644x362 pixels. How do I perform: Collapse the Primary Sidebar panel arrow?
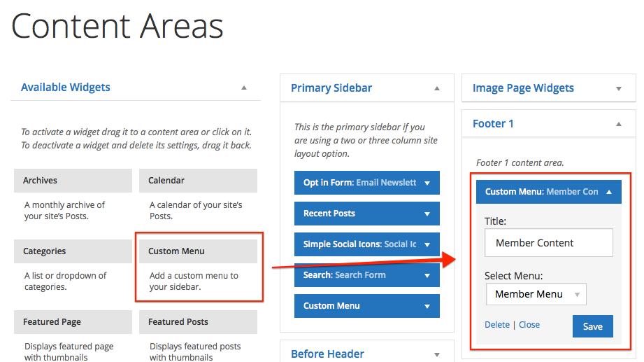click(437, 88)
